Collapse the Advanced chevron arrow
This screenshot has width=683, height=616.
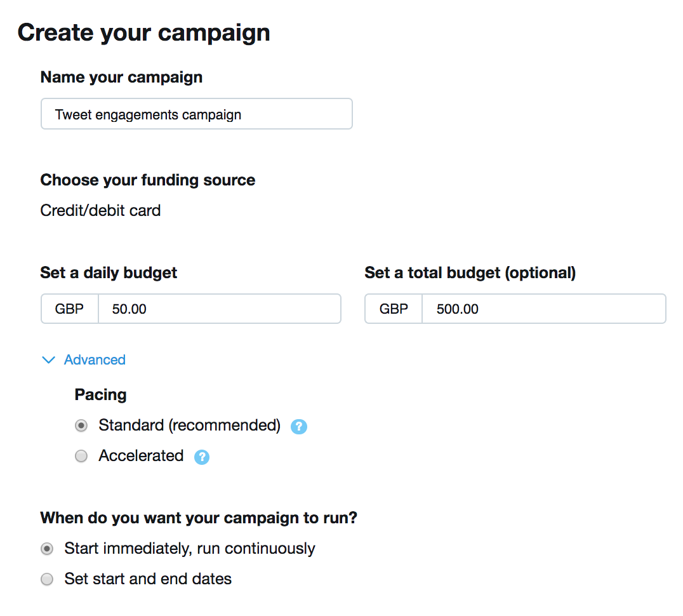[48, 360]
